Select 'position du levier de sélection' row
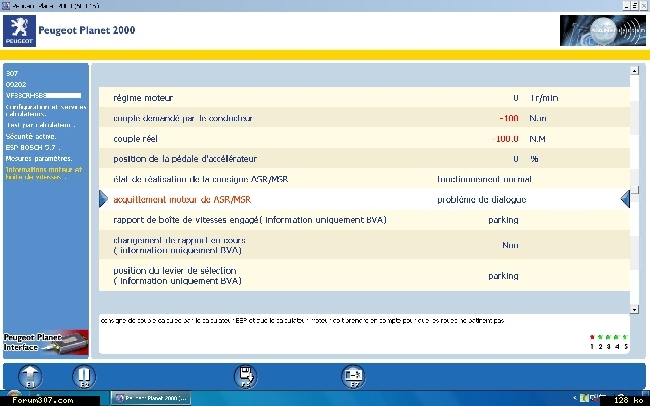The width and height of the screenshot is (650, 406). tap(364, 275)
